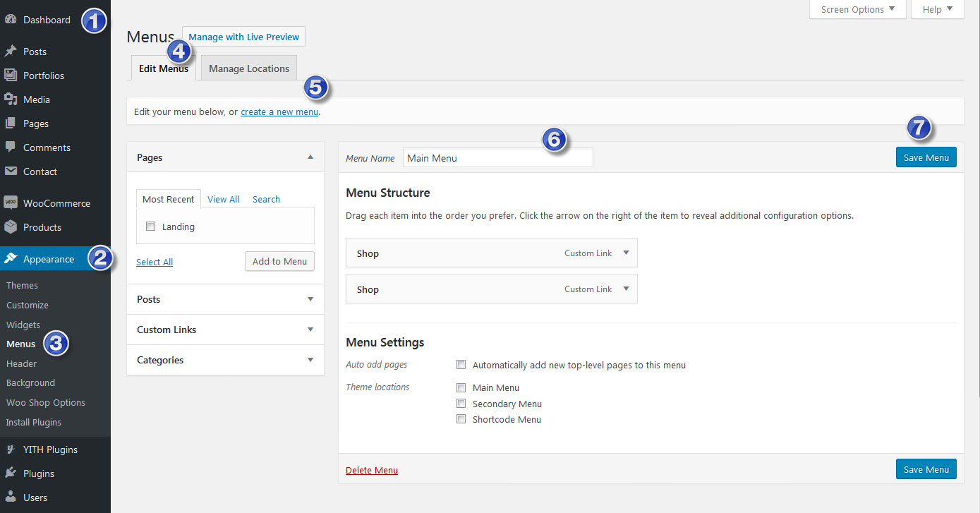Viewport: 980px width, 513px height.
Task: Click the bottom Save Menu button
Action: click(926, 469)
